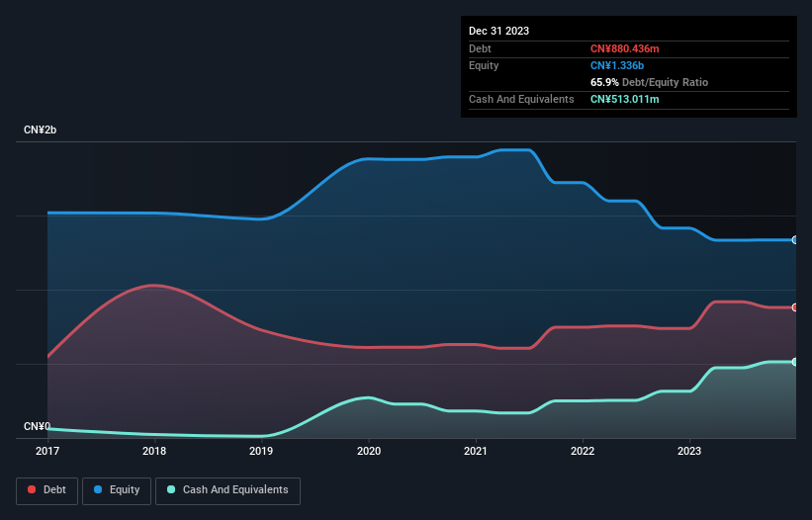Image resolution: width=812 pixels, height=520 pixels.
Task: Click the Debt label in tooltip
Action: 480,48
